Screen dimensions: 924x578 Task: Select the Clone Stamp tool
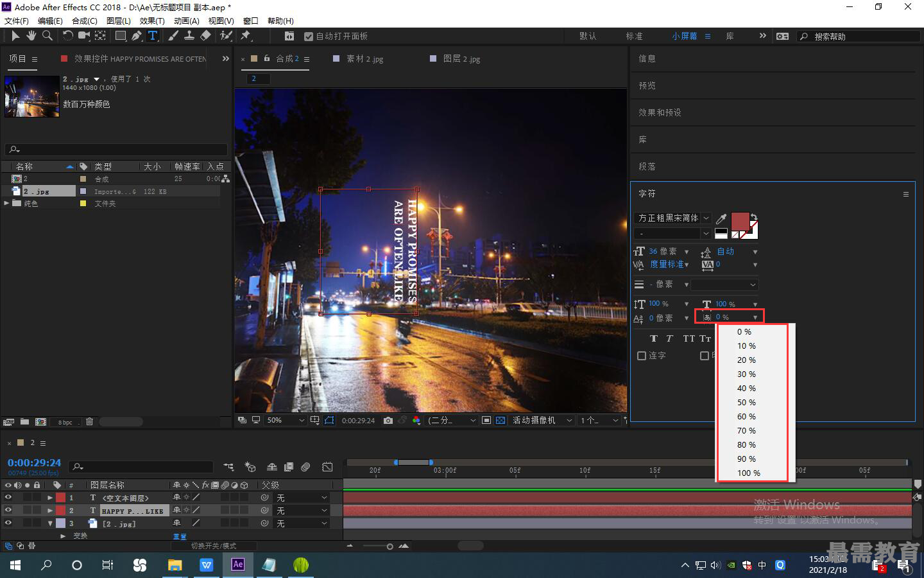click(x=189, y=36)
